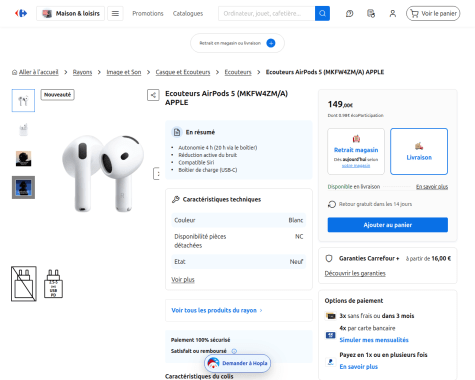Click the Carrefour logo
Image resolution: width=475 pixels, height=380 pixels.
tap(21, 13)
